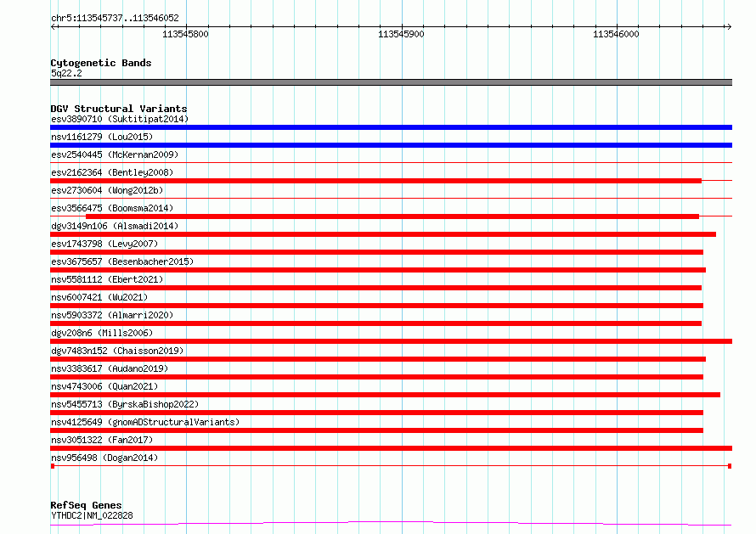Open nsv5455713 (ByrskaBishop2022) label

tap(125, 404)
